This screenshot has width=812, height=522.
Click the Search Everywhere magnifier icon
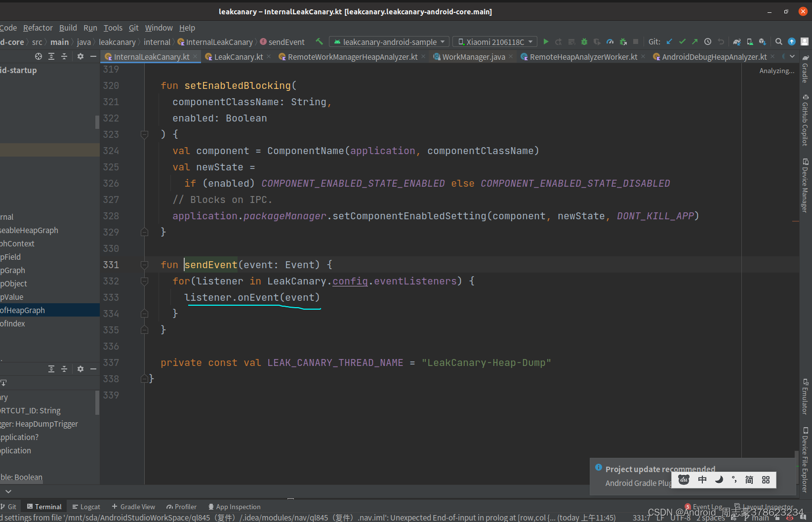click(779, 42)
